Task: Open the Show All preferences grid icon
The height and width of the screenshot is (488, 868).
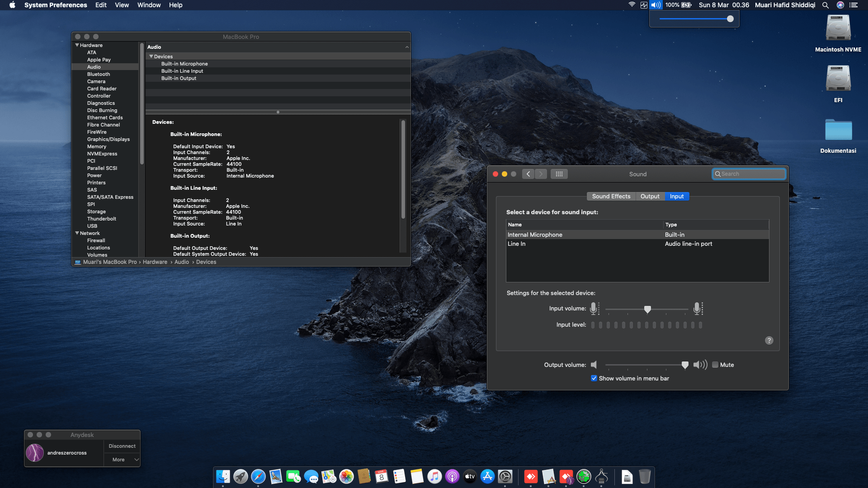Action: [559, 174]
